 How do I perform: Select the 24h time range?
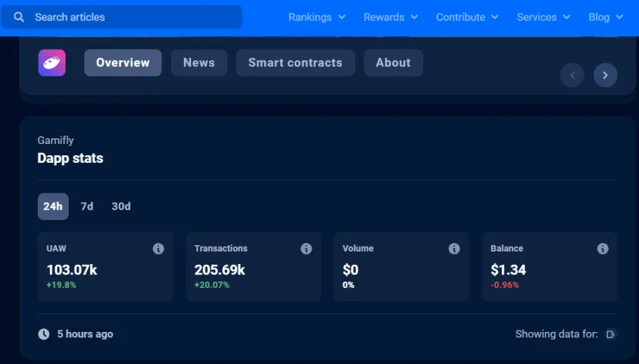[x=53, y=206]
